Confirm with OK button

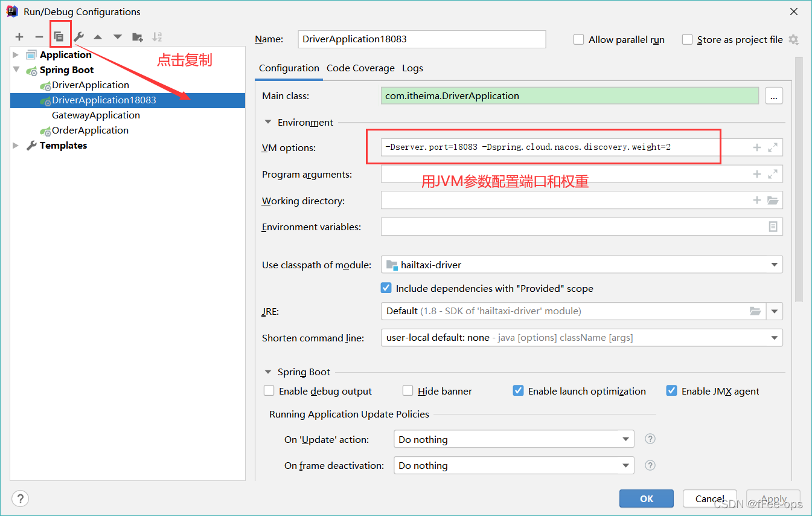647,498
